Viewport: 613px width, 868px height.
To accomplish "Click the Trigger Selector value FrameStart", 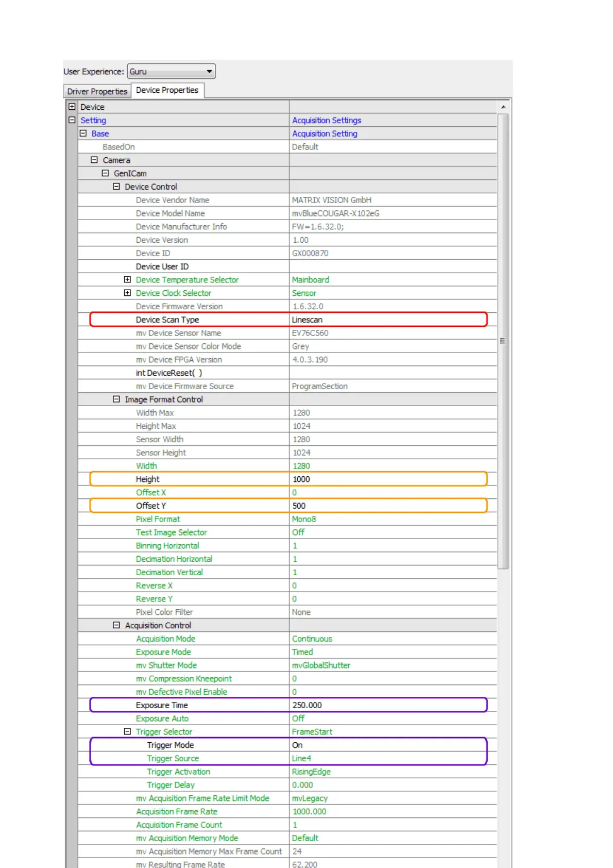I will (x=312, y=731).
